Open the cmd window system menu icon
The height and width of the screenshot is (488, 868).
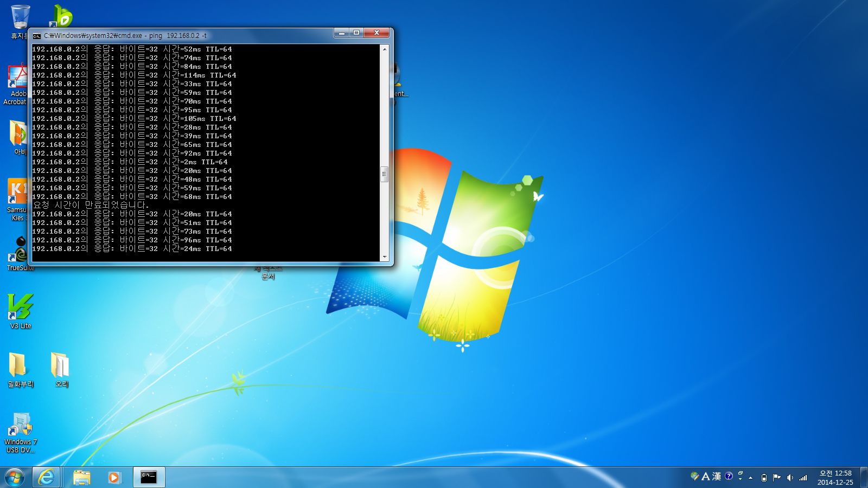coord(37,36)
